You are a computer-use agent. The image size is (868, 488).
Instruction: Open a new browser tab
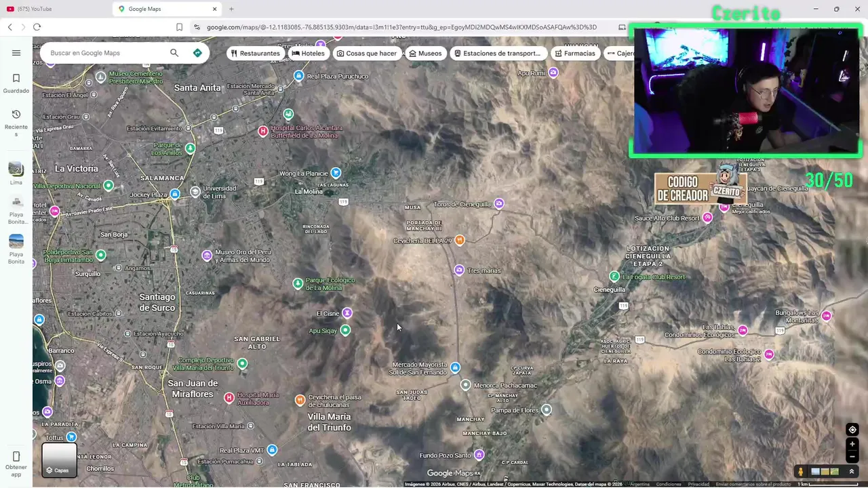[231, 9]
